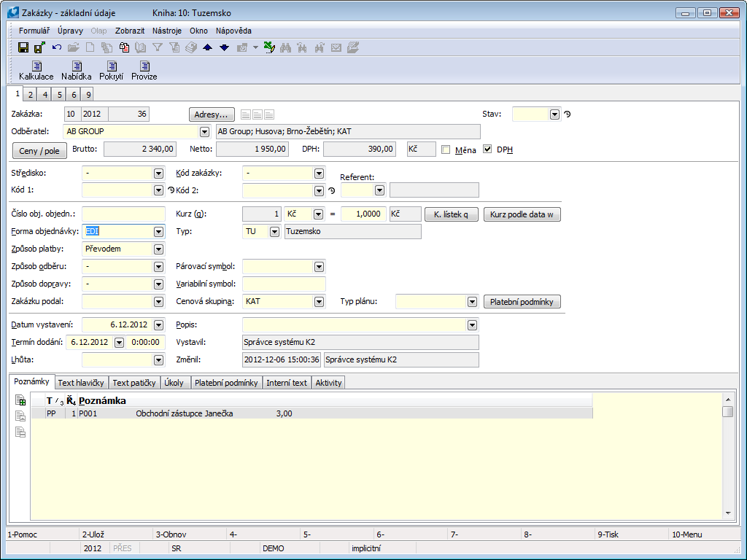Click the Undo arrow toolbar icon
Viewport: 747px width, 560px height.
57,47
